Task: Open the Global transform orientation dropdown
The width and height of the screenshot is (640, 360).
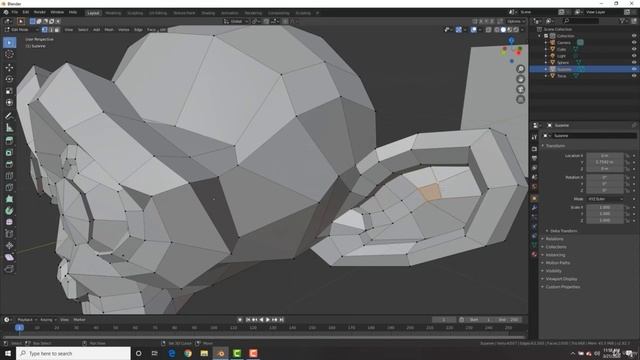Action: [236, 21]
